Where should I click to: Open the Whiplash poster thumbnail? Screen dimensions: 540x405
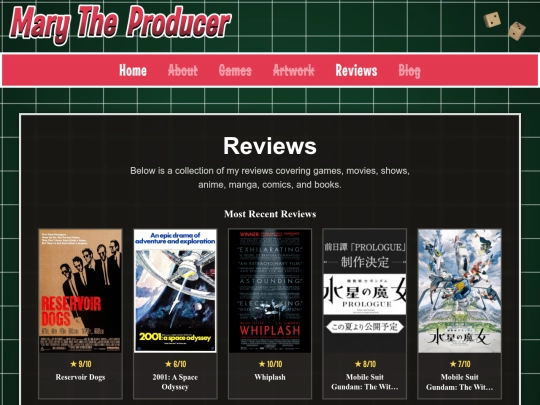click(x=270, y=290)
